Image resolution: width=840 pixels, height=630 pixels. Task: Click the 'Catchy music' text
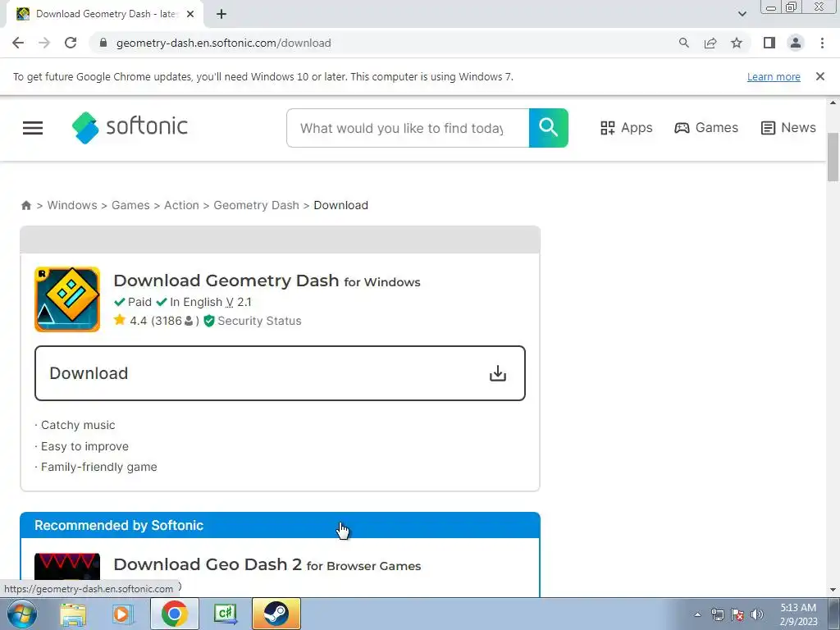[78, 426]
